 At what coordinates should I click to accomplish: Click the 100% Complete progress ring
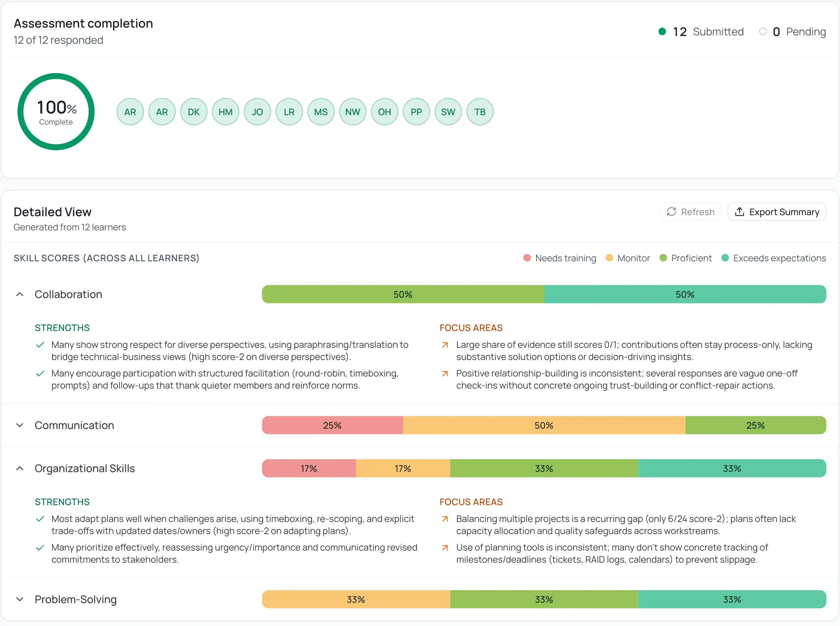(56, 112)
